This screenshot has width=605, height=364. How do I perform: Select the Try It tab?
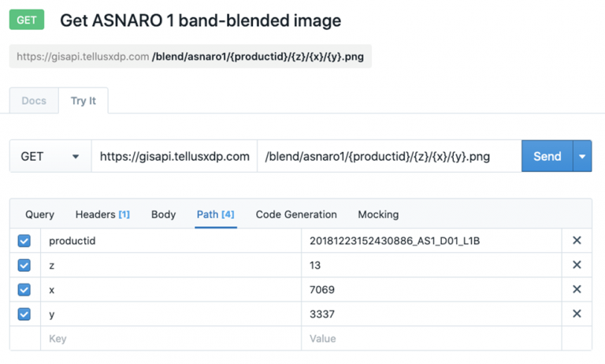pos(84,101)
